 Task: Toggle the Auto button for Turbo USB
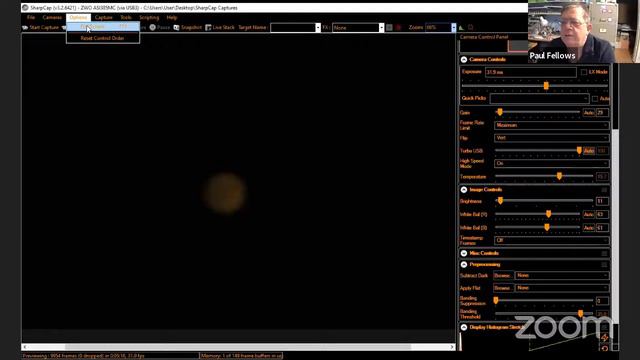pyautogui.click(x=589, y=151)
